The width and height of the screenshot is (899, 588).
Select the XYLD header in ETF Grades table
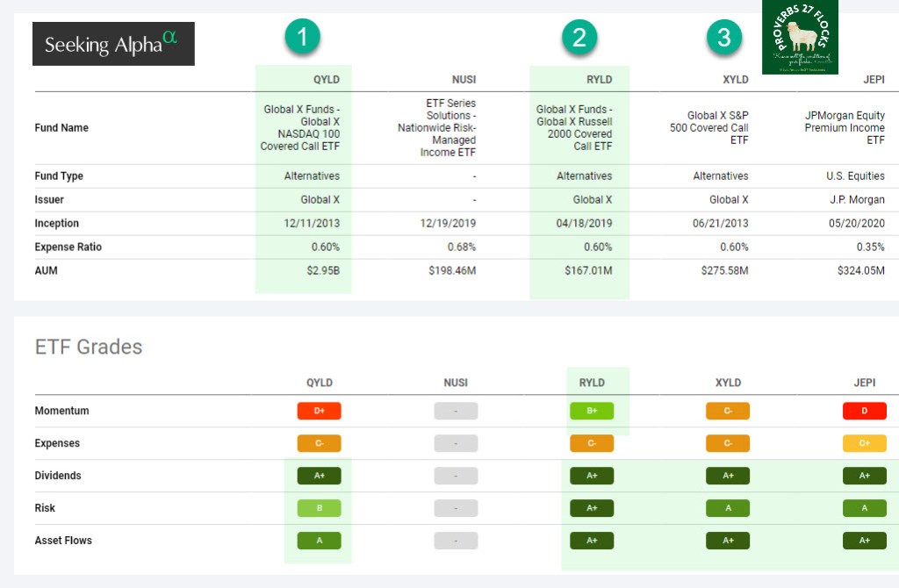pyautogui.click(x=728, y=383)
